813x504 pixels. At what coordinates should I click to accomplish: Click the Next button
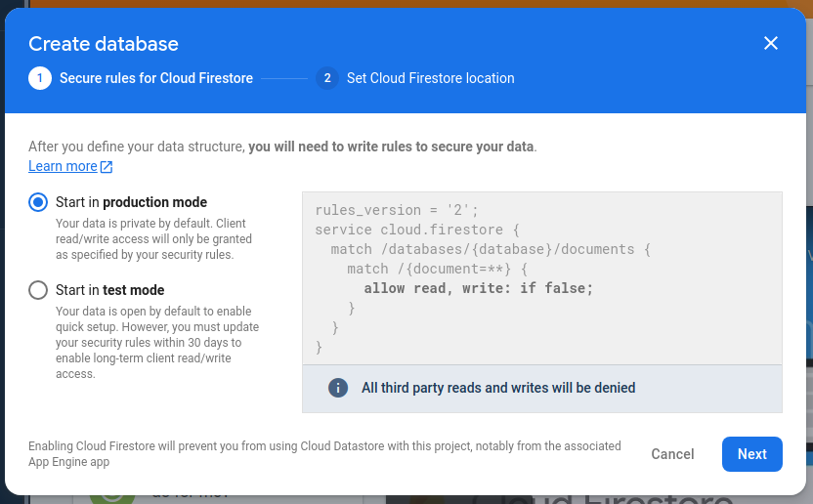click(x=751, y=454)
